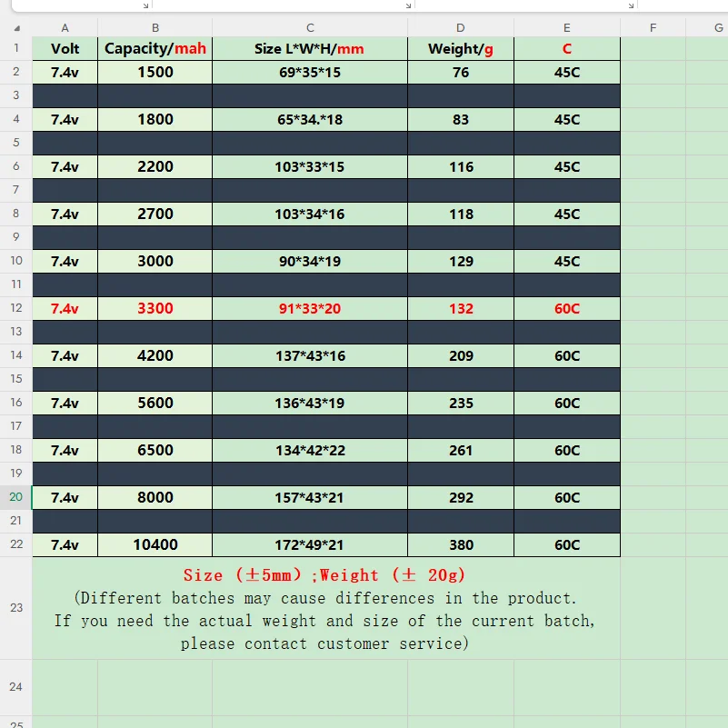Select capacity cell '1800'
Viewport: 728px width, 728px height.
pyautogui.click(x=155, y=120)
